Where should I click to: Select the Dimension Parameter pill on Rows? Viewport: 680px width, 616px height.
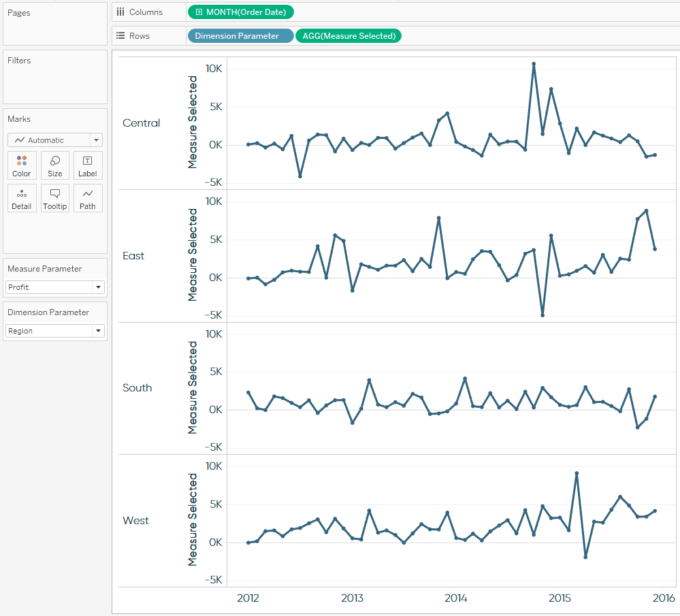(x=240, y=35)
